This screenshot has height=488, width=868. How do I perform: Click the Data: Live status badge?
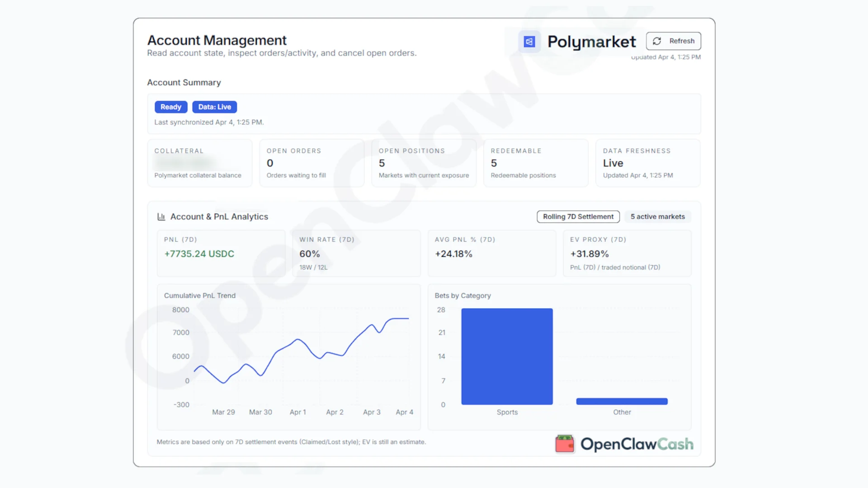tap(215, 107)
